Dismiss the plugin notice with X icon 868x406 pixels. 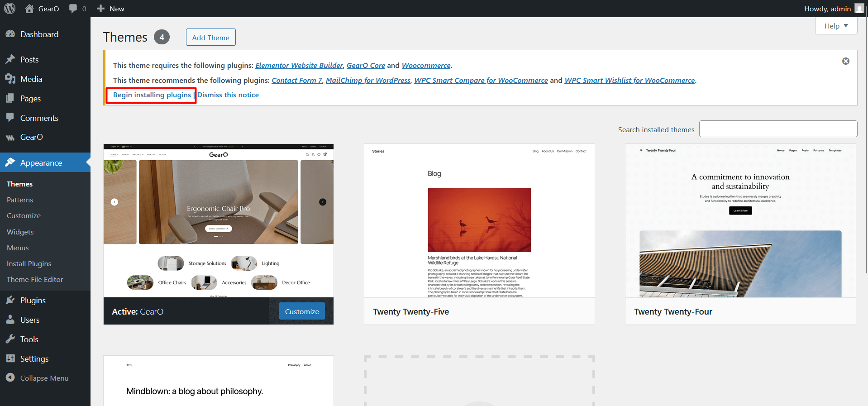845,61
